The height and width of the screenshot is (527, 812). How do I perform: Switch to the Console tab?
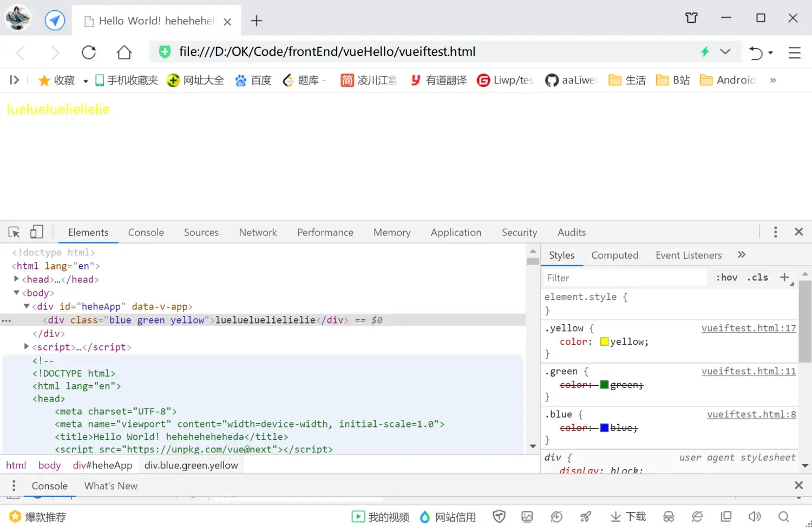146,232
